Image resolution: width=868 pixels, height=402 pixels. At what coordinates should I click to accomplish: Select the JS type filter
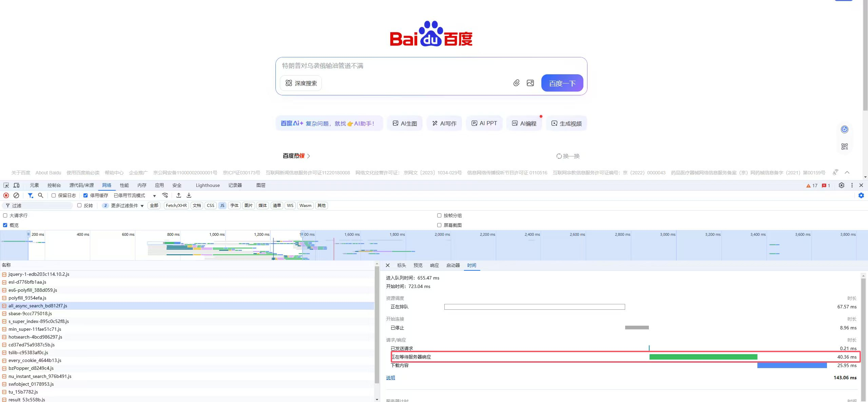222,206
